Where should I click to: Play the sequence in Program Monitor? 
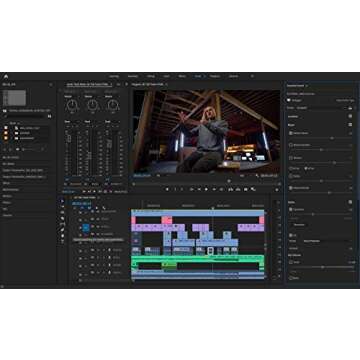pyautogui.click(x=206, y=189)
